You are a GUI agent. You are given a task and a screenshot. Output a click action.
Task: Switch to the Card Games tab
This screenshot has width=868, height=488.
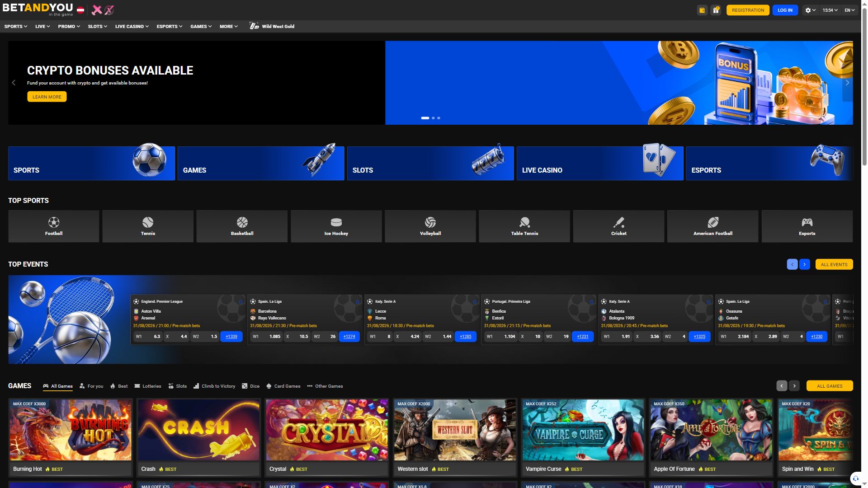tap(283, 386)
